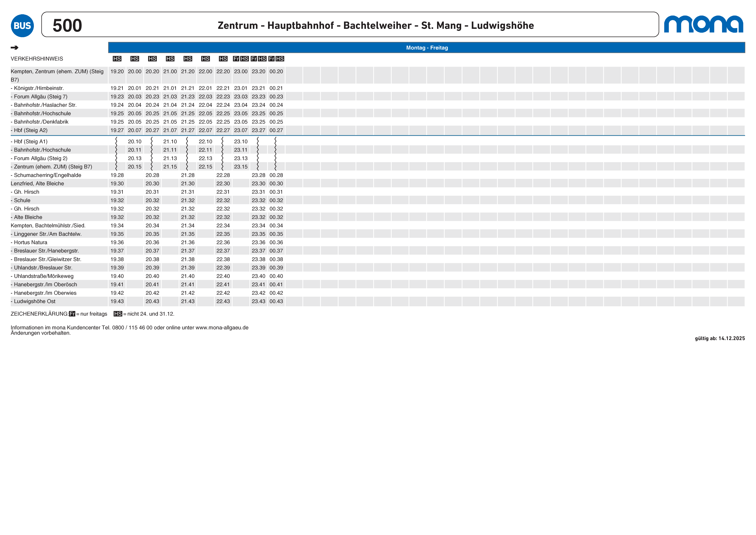
Task: Click the right-pointing direction arrow icon
Action: tap(14, 48)
